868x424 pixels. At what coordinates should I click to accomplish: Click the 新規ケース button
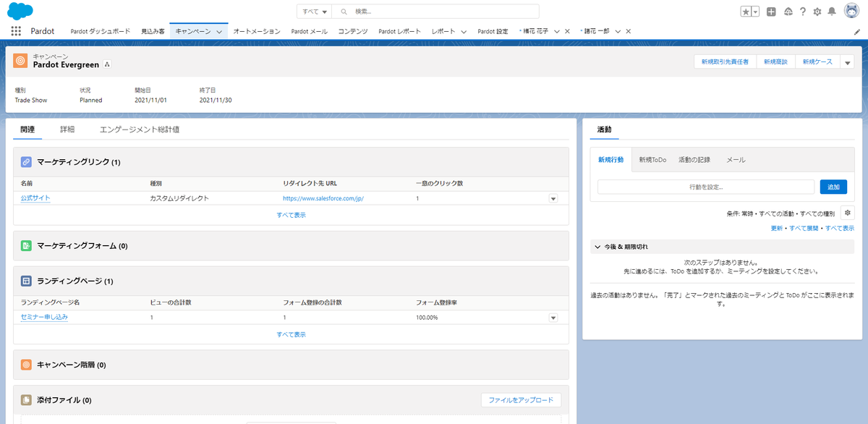(817, 63)
